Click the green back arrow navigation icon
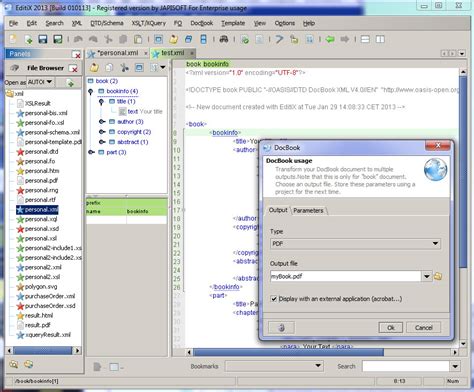Screen dimensions: 474x392 [x=330, y=39]
